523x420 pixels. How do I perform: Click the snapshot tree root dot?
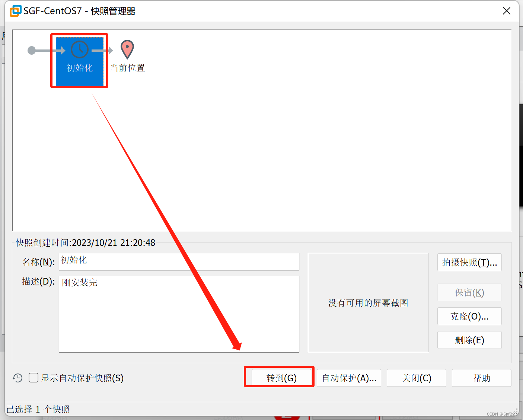(x=32, y=50)
